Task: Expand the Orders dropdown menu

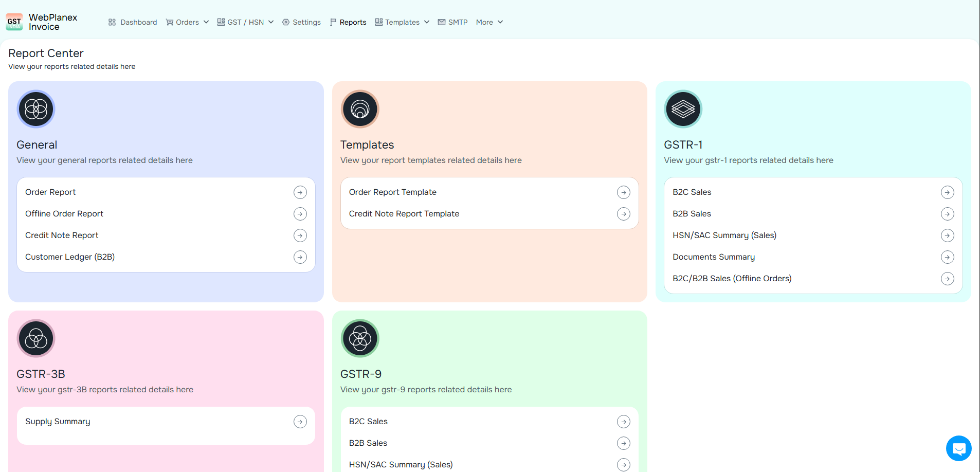Action: pos(187,22)
